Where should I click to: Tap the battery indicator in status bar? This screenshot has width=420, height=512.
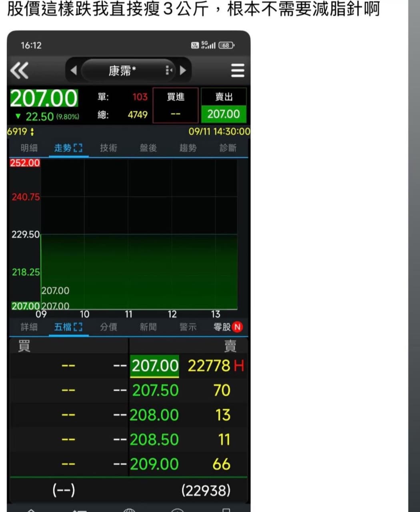point(226,45)
